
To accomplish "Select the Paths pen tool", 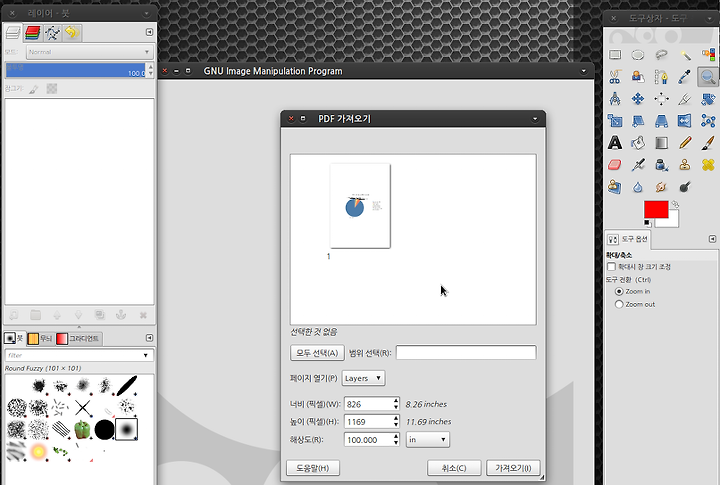I will [661, 77].
